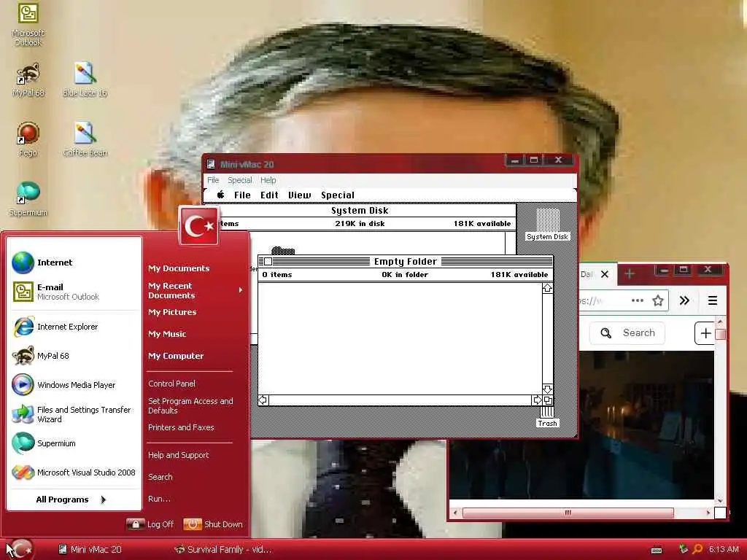Open the Coffee Bean desktop file

point(85,139)
